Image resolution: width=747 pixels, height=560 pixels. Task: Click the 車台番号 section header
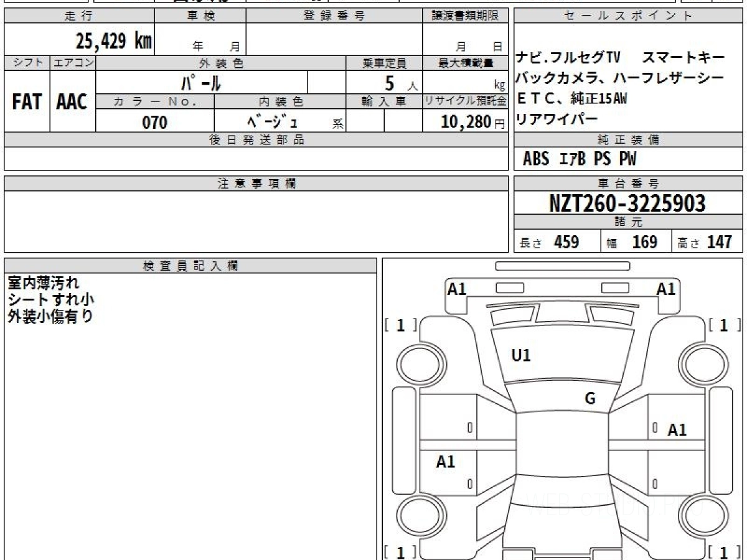click(629, 184)
